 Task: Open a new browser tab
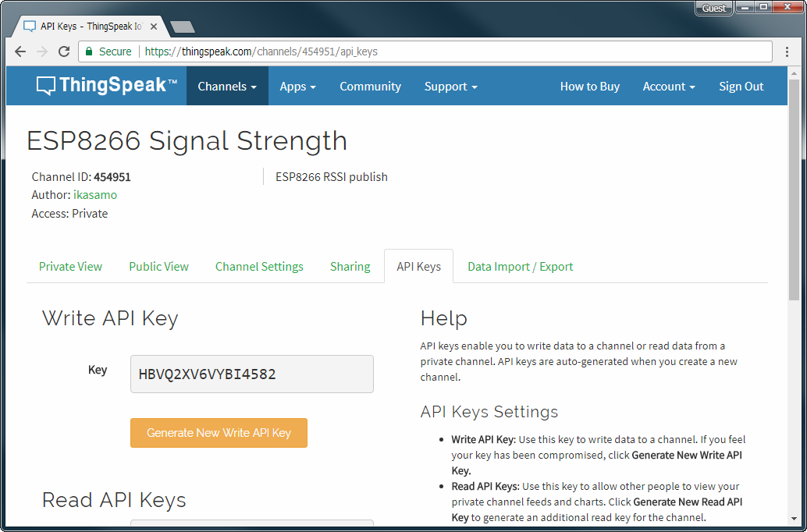point(182,27)
